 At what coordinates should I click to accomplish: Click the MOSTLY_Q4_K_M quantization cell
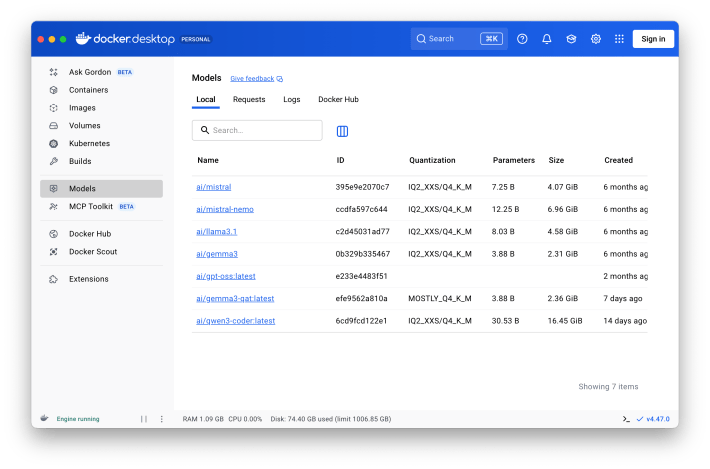pos(440,298)
